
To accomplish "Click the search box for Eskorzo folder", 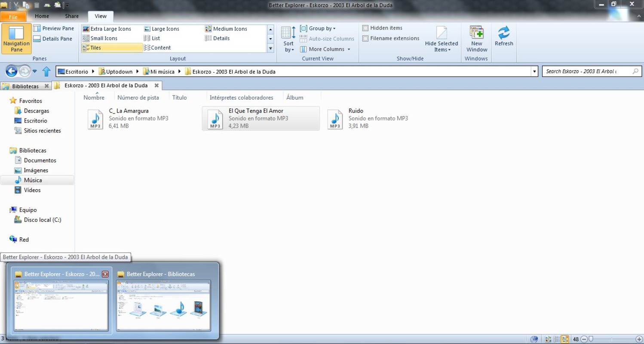I will pyautogui.click(x=592, y=71).
